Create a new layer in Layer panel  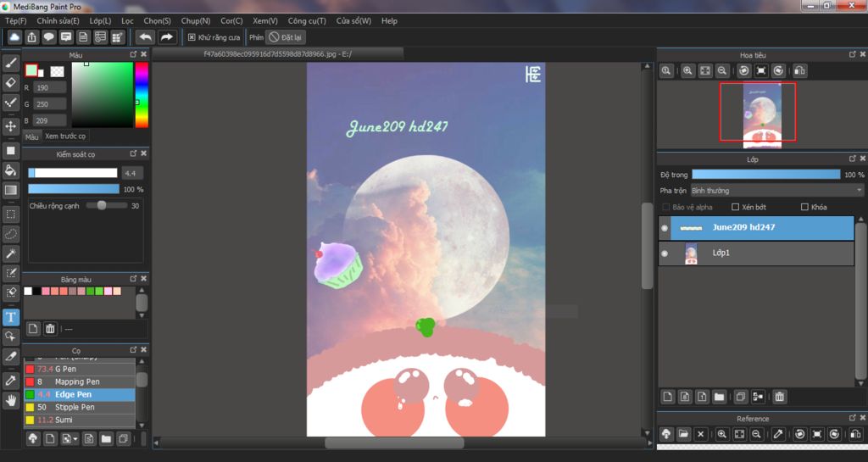pyautogui.click(x=668, y=397)
